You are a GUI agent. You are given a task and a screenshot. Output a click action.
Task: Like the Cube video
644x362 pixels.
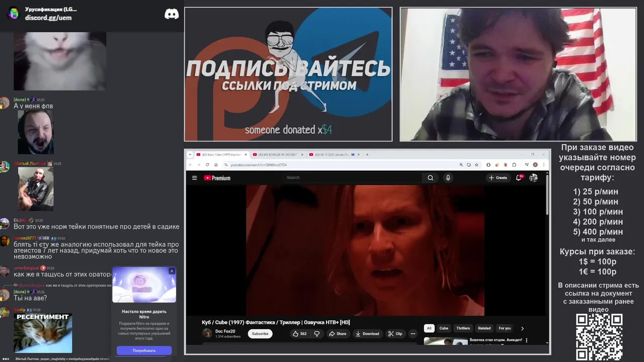tap(300, 333)
